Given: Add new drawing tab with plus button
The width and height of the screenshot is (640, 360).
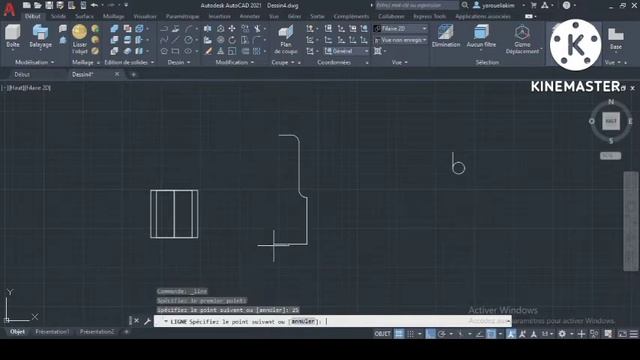Looking at the screenshot, I should [x=133, y=74].
